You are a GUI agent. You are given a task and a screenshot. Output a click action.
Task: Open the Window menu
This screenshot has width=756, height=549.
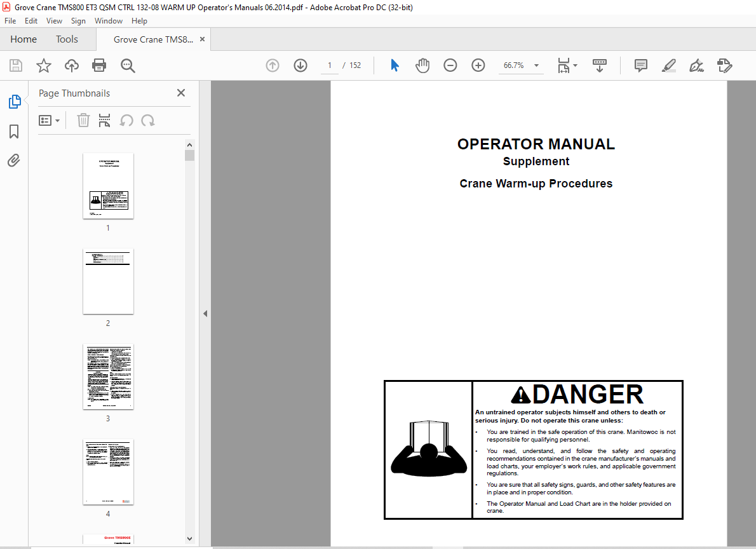(x=109, y=21)
